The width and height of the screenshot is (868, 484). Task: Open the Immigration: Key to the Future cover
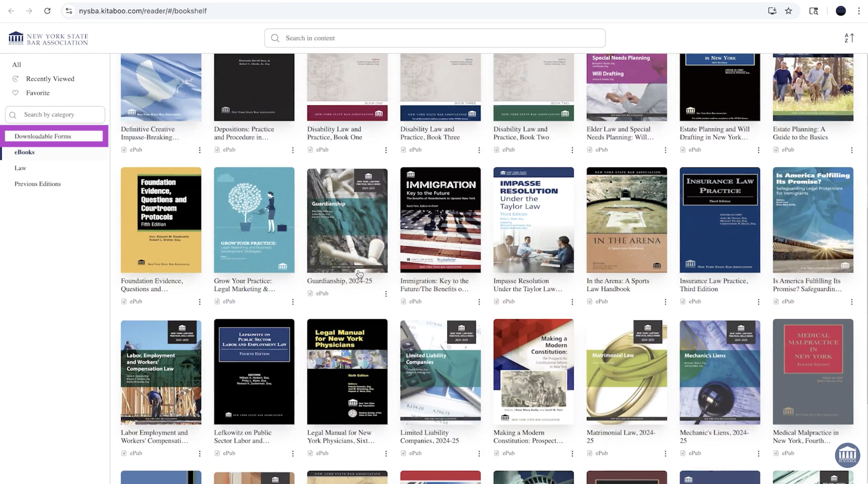pyautogui.click(x=440, y=220)
